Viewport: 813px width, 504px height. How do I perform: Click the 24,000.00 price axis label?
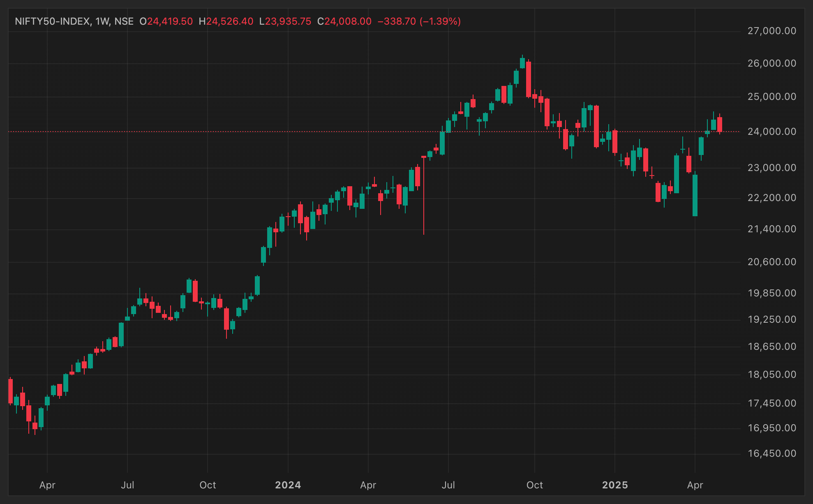coord(772,132)
